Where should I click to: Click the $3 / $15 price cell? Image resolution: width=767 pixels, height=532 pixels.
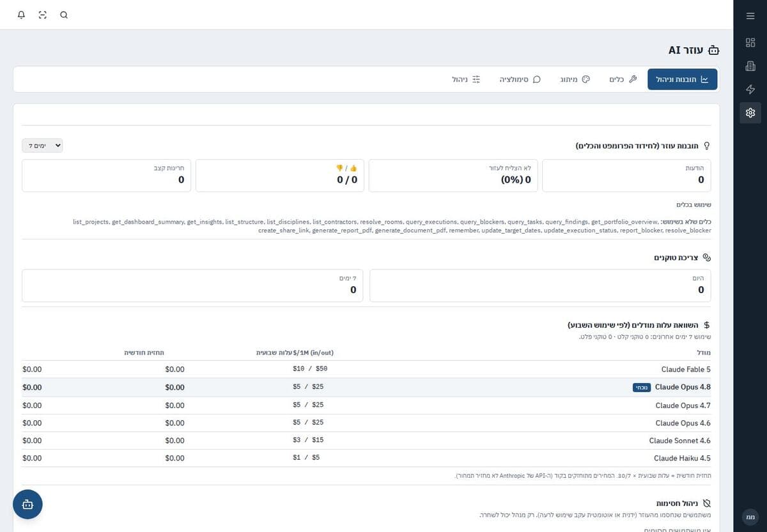pos(308,441)
